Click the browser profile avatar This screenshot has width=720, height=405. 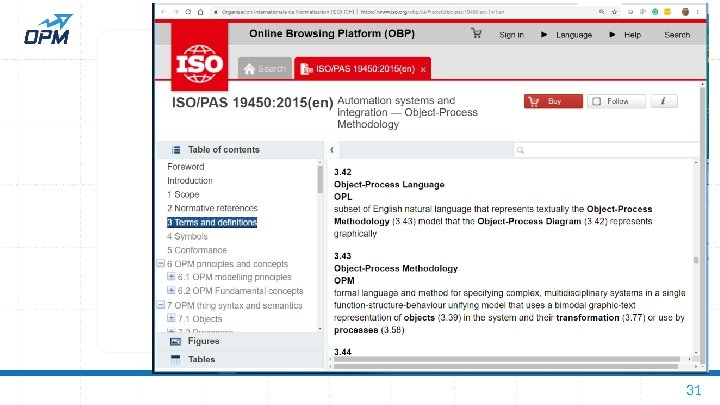(685, 12)
